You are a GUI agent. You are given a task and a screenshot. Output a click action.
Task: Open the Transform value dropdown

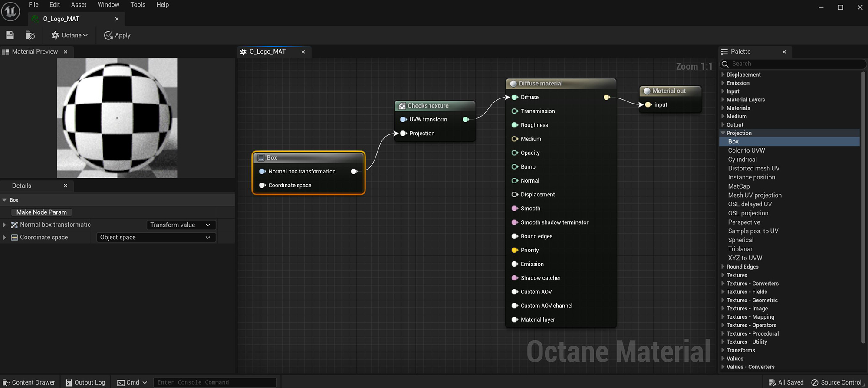click(181, 225)
